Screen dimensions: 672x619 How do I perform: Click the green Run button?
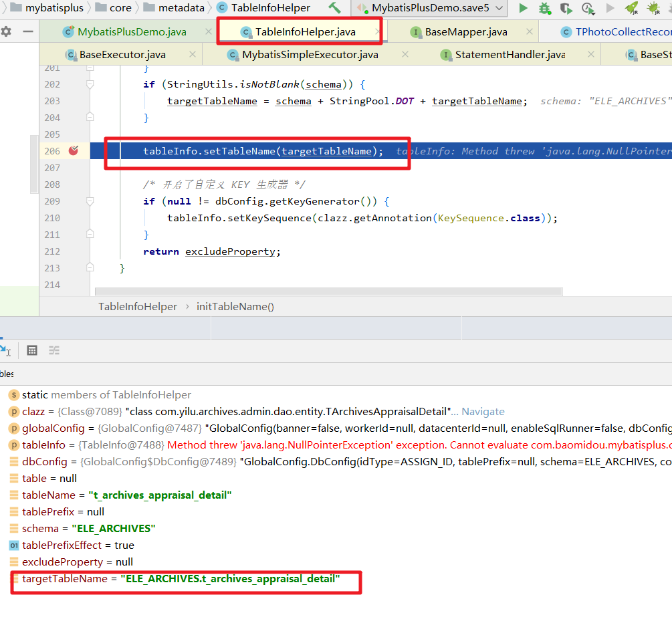click(524, 8)
